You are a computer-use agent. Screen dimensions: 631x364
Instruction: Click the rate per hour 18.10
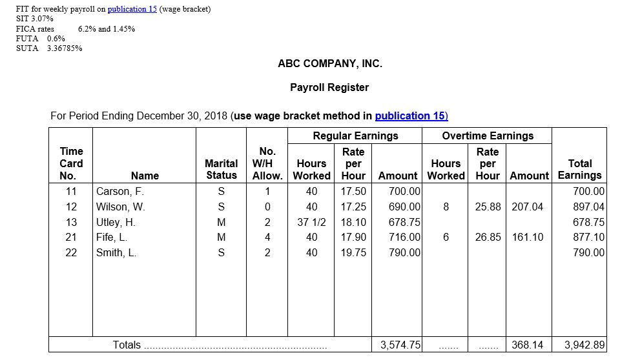(353, 222)
